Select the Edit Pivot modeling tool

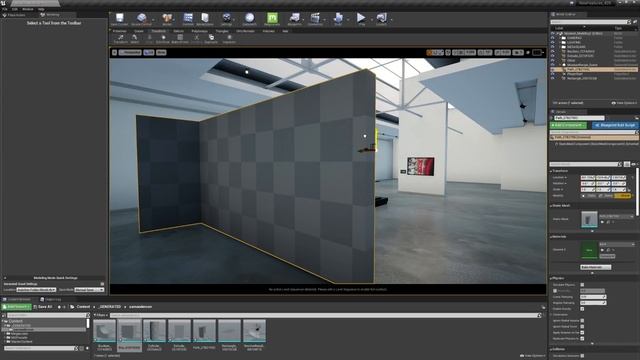[x=162, y=39]
